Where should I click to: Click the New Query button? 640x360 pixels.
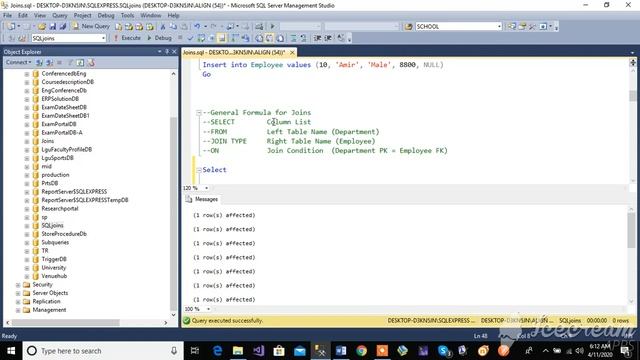click(91, 26)
